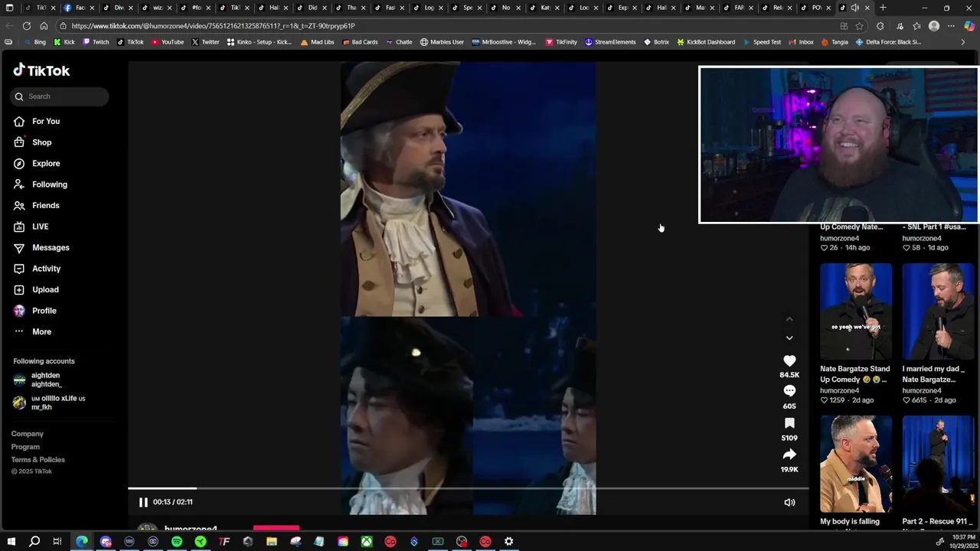Click the TikTok logo

(41, 70)
